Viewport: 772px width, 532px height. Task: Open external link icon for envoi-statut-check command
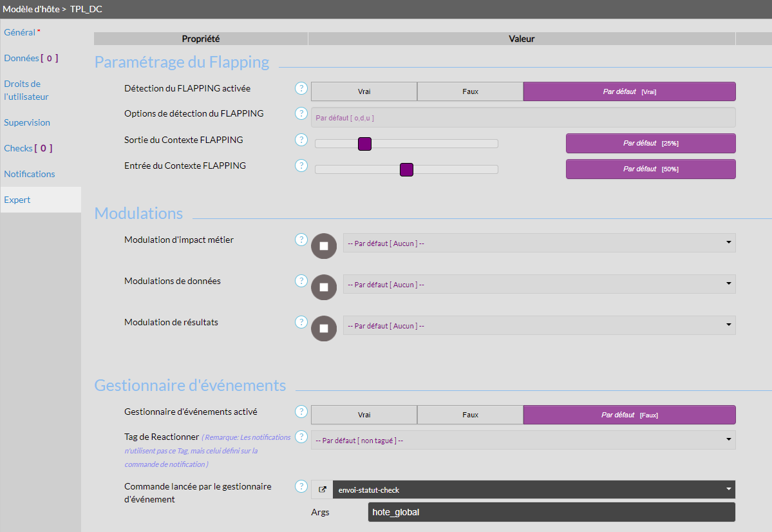[x=323, y=489]
